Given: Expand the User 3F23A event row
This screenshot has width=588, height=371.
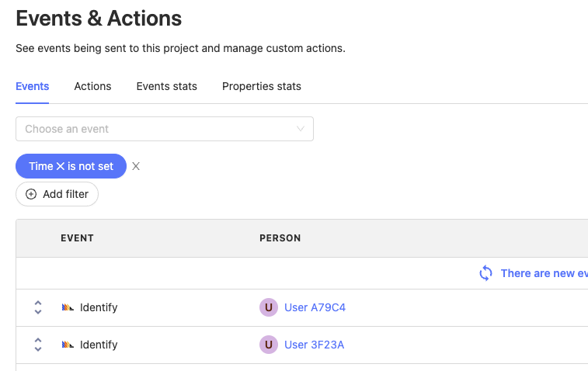Looking at the screenshot, I should coord(38,345).
